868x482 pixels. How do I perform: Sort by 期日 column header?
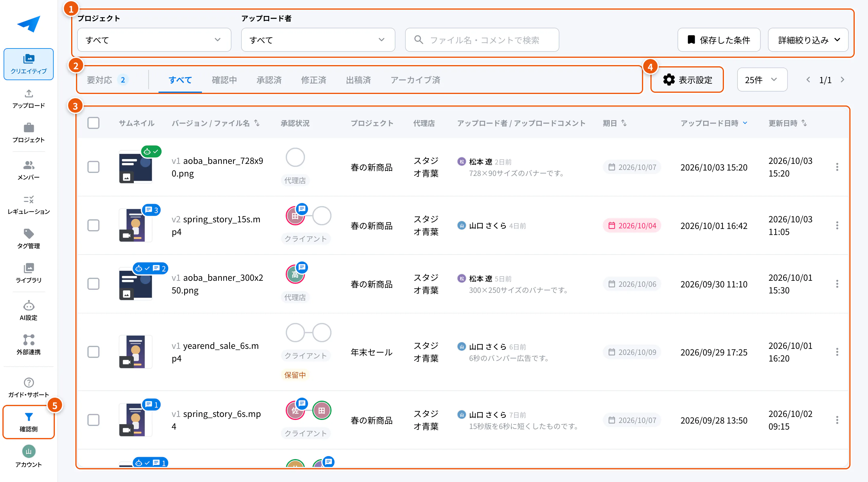coord(615,123)
